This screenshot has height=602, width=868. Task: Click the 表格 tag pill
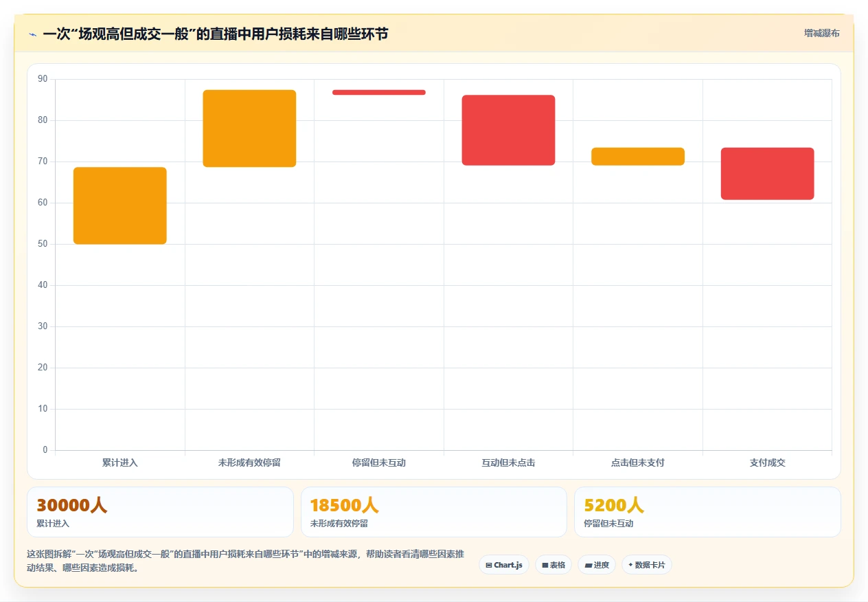coord(553,565)
